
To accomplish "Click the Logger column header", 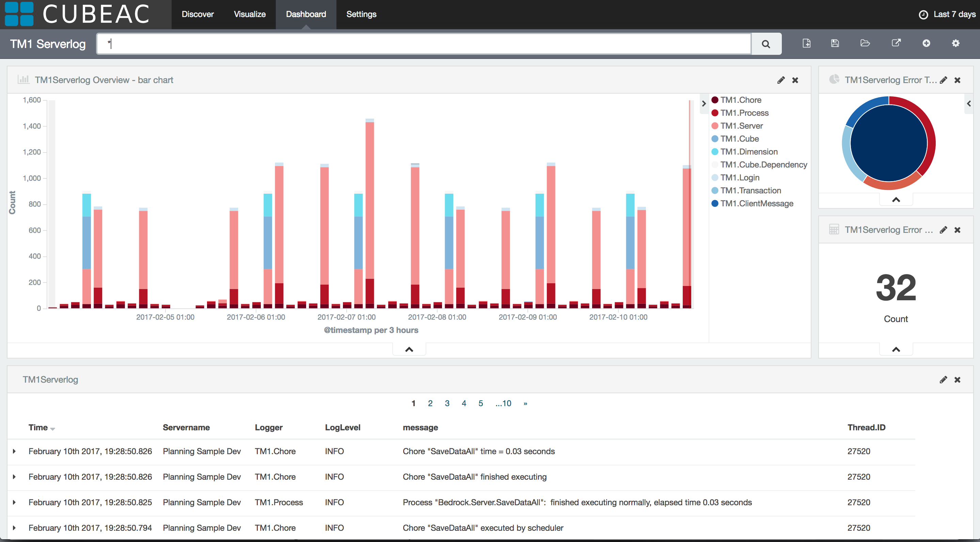I will (x=269, y=428).
